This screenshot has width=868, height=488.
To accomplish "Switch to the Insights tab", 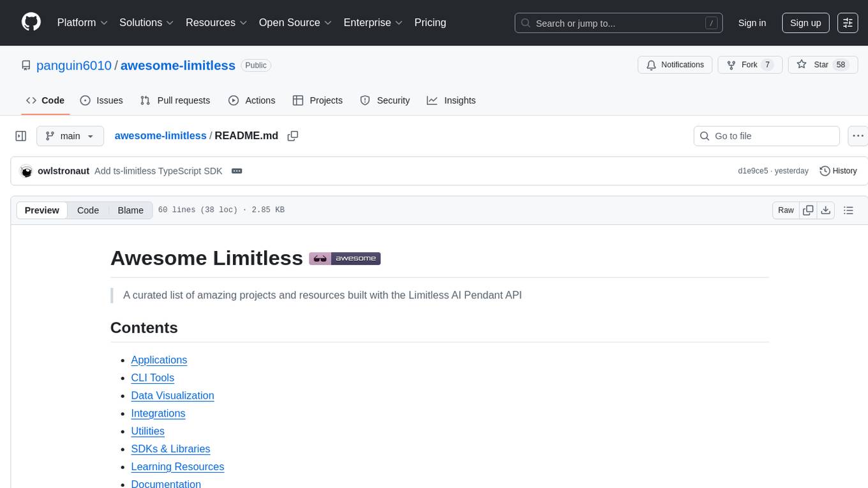I will pos(451,100).
